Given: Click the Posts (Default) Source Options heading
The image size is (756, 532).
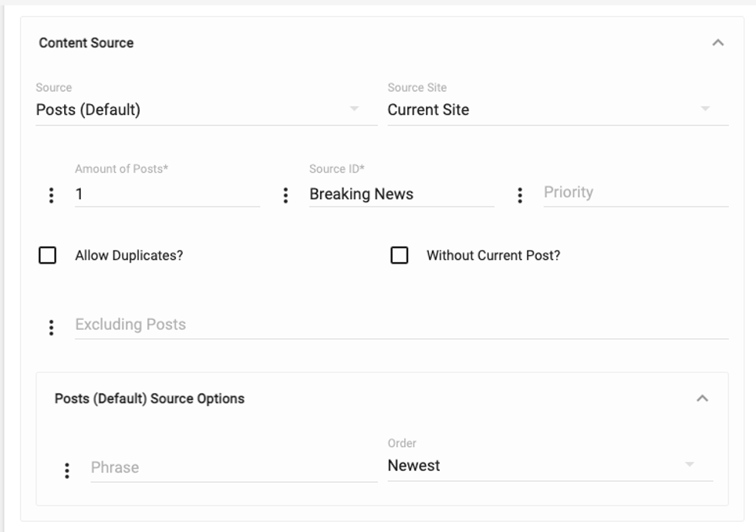Looking at the screenshot, I should pos(150,399).
